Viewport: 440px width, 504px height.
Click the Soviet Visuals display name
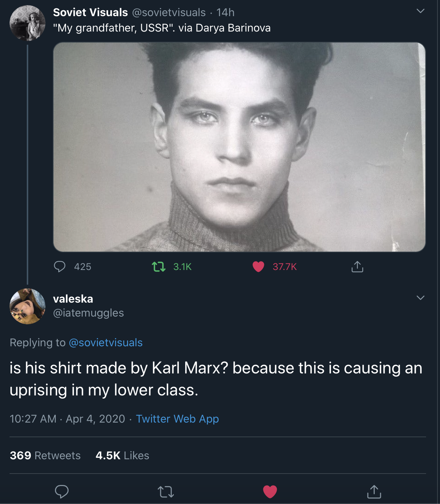point(90,12)
